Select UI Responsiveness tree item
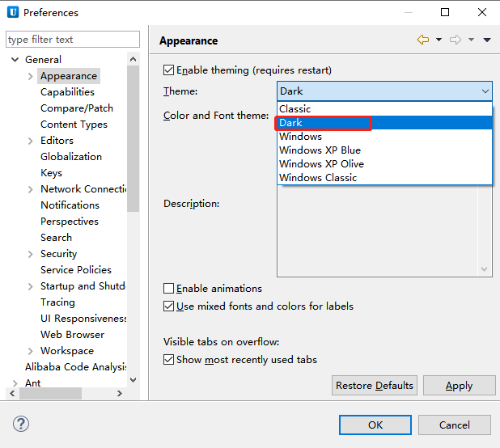This screenshot has height=448, width=500. coord(83,319)
